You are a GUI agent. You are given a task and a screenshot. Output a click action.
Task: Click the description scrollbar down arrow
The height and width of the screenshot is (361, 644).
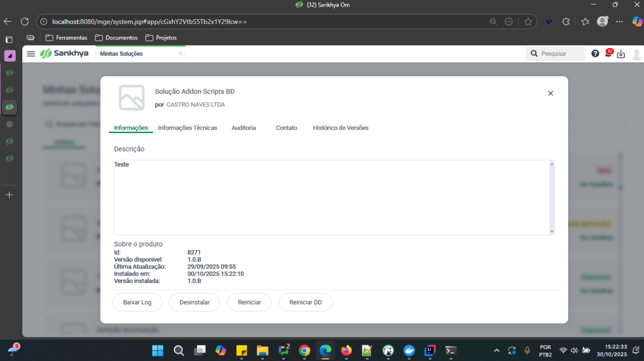[552, 231]
